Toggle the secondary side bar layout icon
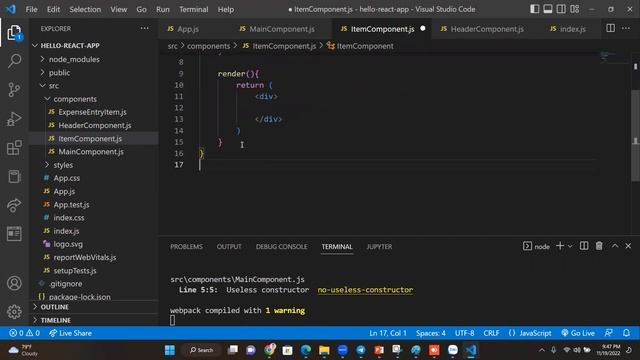640x360 pixels. tap(561, 9)
